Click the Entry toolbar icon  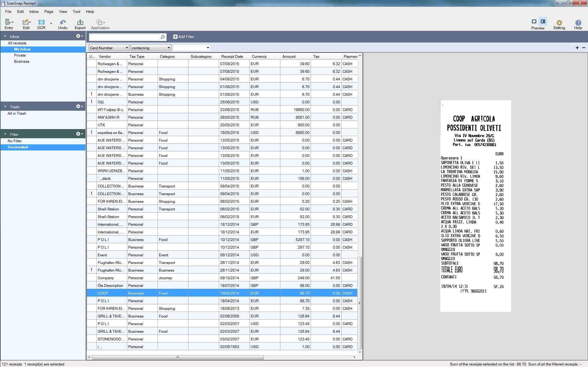8,22
